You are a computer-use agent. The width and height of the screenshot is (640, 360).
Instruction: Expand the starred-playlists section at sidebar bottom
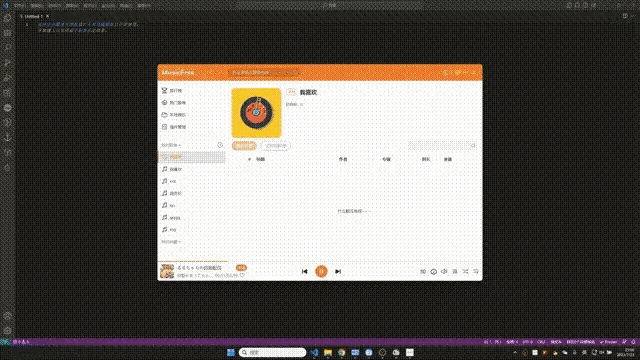click(x=171, y=242)
